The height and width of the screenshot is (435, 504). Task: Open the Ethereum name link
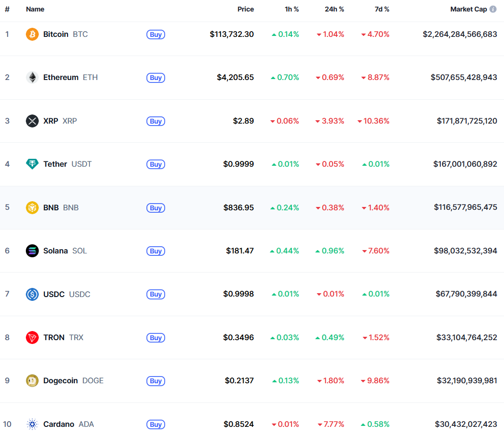[x=61, y=78]
